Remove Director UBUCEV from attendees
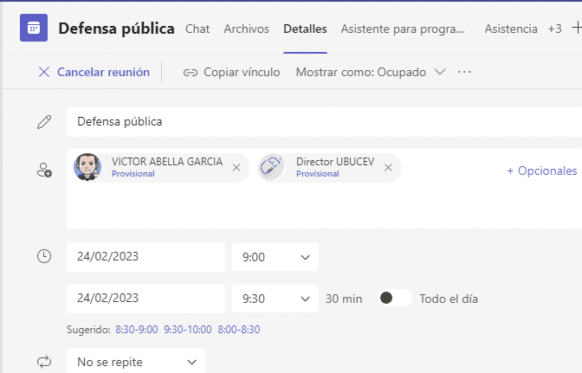582x373 pixels. 388,168
